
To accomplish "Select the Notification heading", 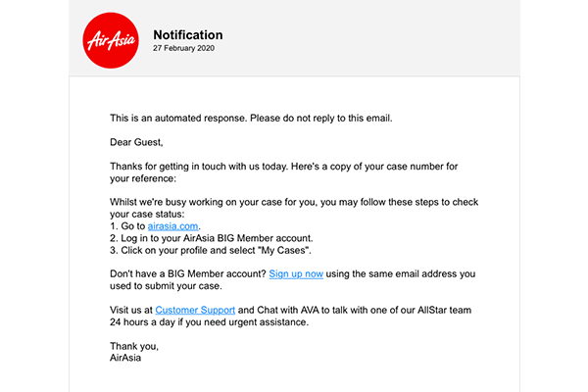I will click(x=188, y=35).
